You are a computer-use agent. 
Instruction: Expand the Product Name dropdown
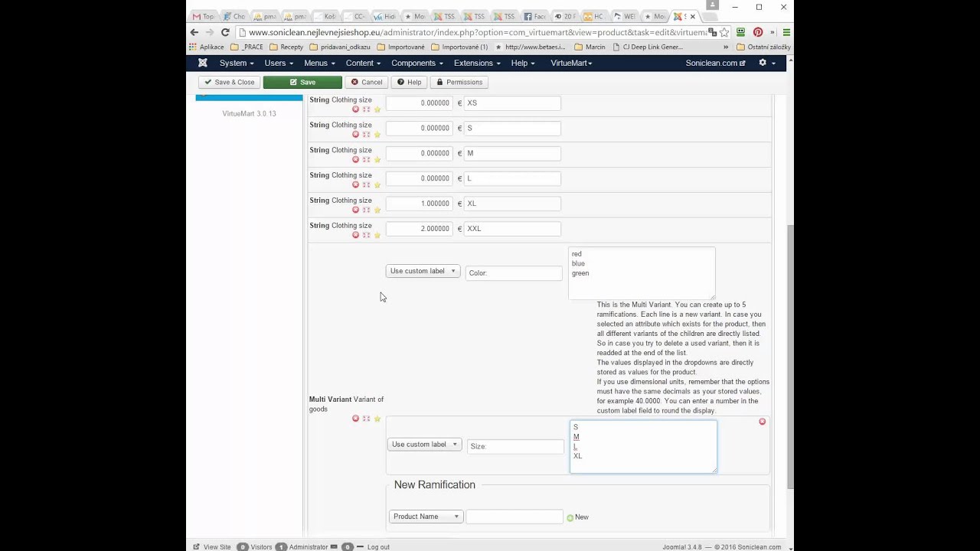click(426, 517)
